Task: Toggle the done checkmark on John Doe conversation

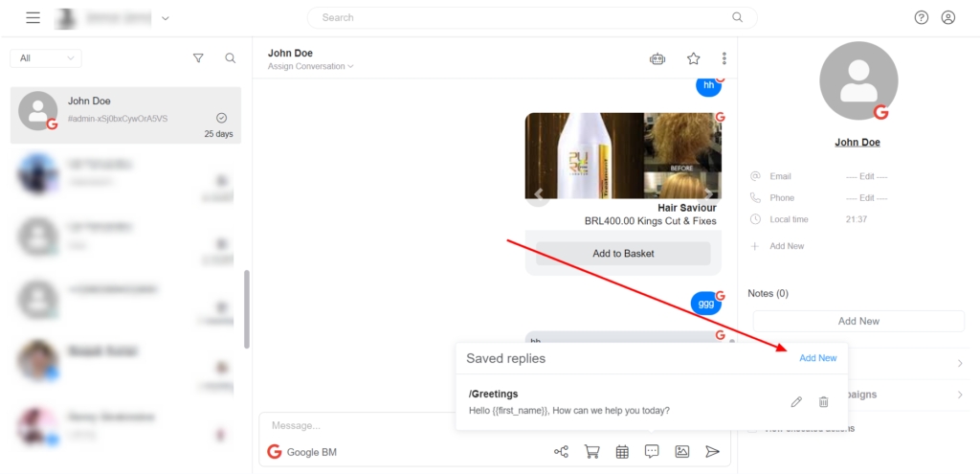Action: click(x=222, y=118)
